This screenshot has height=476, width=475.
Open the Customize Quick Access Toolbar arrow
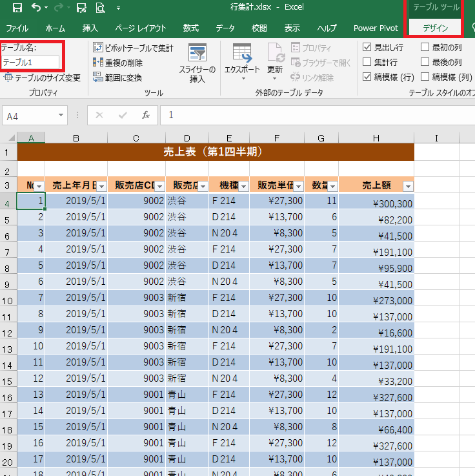tap(118, 8)
